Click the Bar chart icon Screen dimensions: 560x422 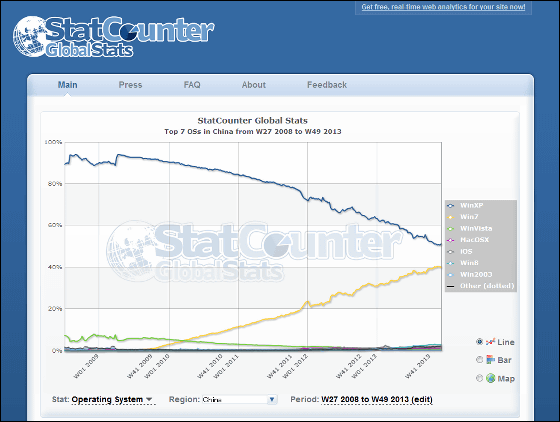(491, 360)
